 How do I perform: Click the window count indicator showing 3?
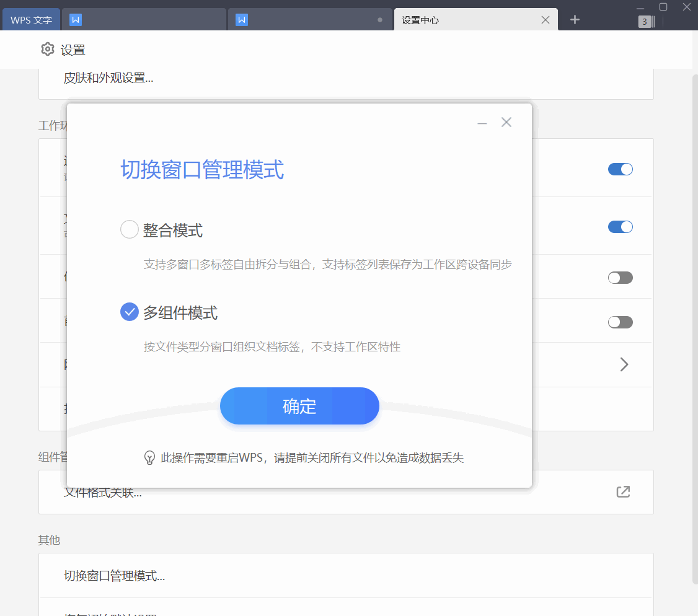645,21
